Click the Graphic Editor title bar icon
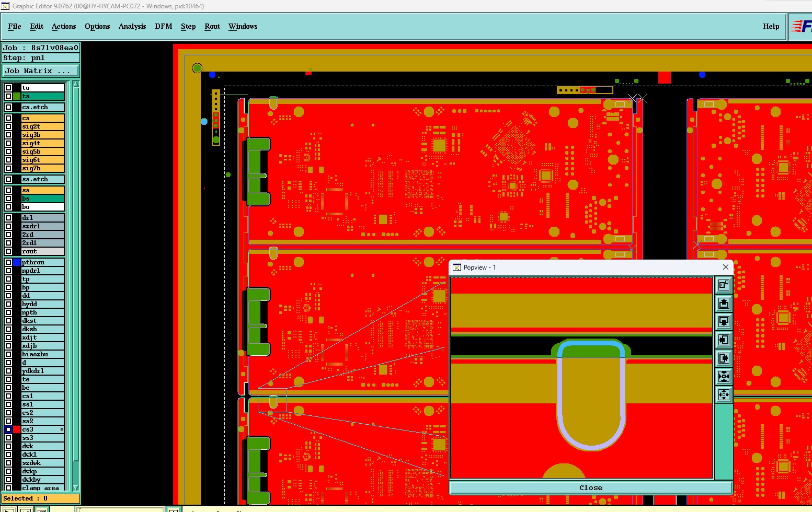 click(5, 6)
